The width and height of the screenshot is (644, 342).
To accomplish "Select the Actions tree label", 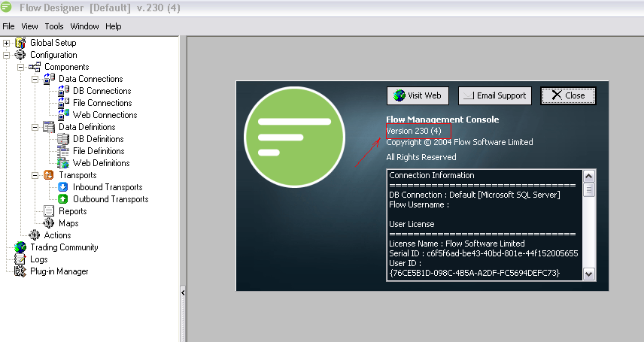I will (x=57, y=235).
